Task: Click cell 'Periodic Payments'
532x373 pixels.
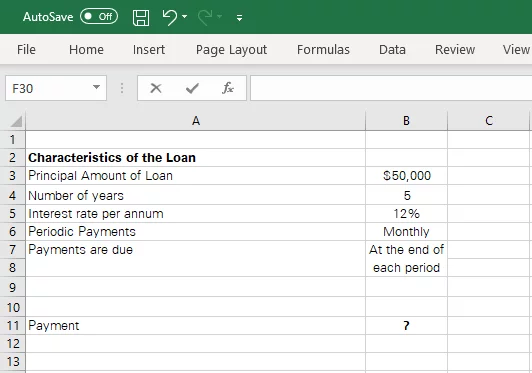Action: point(195,232)
